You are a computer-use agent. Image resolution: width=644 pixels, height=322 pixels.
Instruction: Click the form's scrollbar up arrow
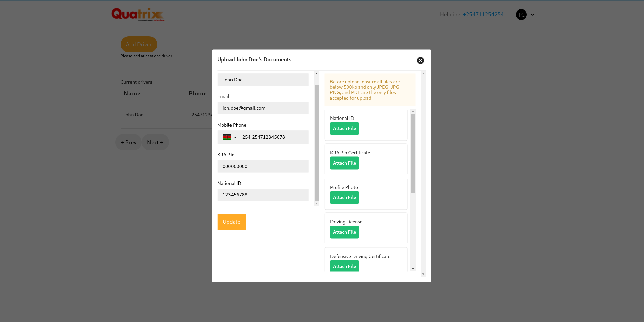click(317, 73)
